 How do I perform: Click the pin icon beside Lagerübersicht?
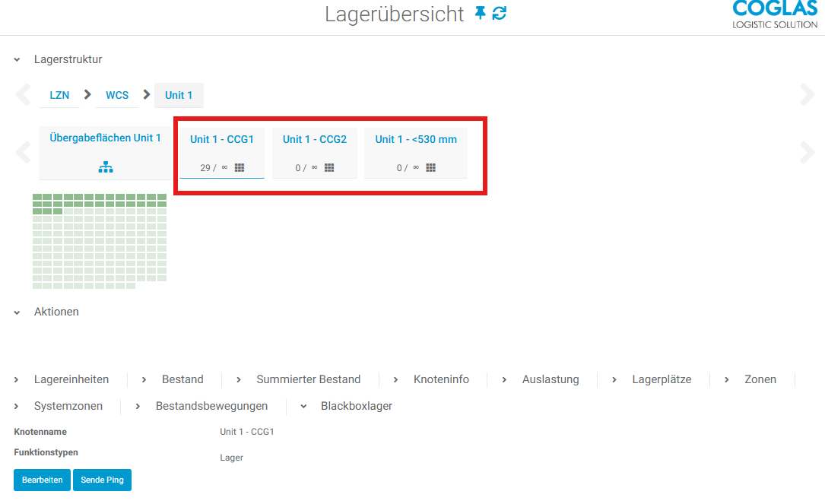480,13
